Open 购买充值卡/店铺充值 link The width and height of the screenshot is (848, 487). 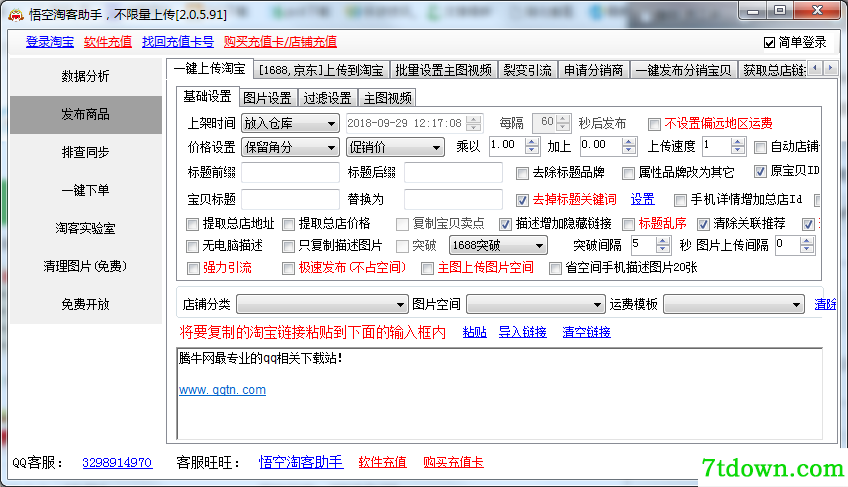[280, 42]
